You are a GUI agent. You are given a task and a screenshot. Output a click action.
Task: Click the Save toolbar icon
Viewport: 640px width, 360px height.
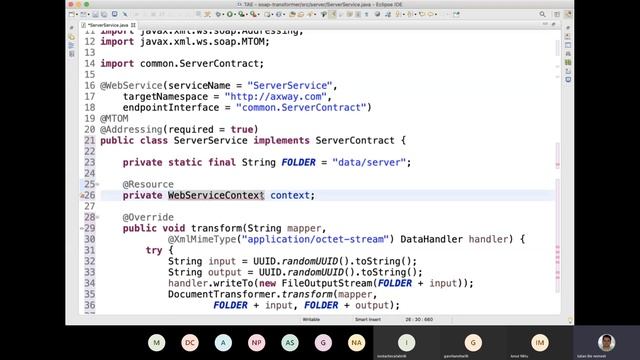coord(95,14)
